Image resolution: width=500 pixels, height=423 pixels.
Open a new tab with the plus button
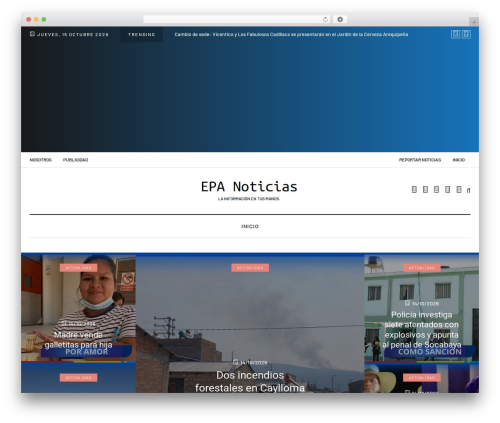(x=474, y=22)
